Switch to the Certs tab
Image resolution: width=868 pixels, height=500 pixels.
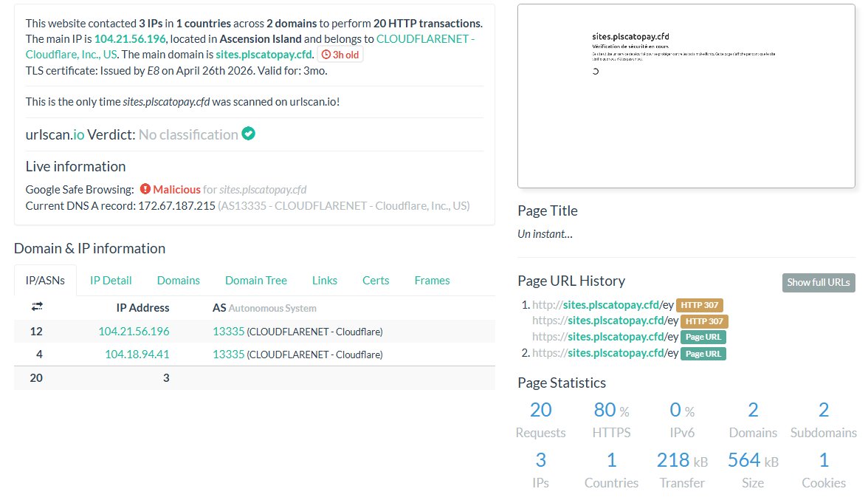[x=375, y=280]
